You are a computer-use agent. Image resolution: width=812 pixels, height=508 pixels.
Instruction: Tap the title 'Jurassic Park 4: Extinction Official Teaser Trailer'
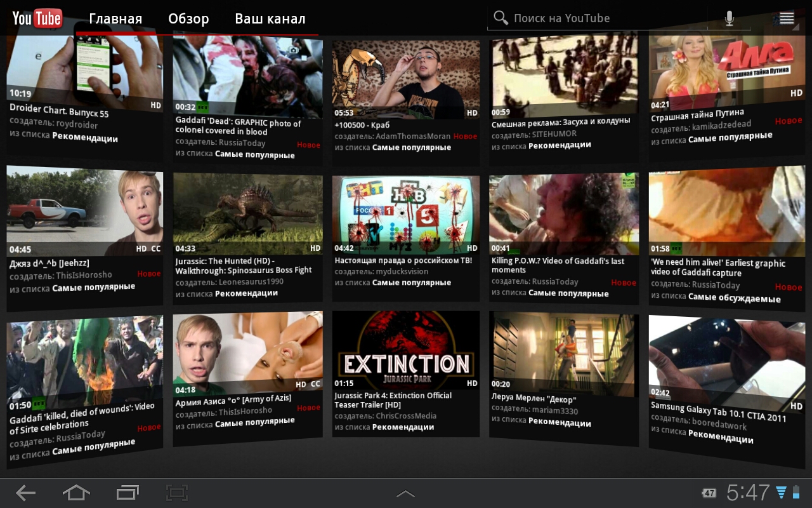[393, 400]
